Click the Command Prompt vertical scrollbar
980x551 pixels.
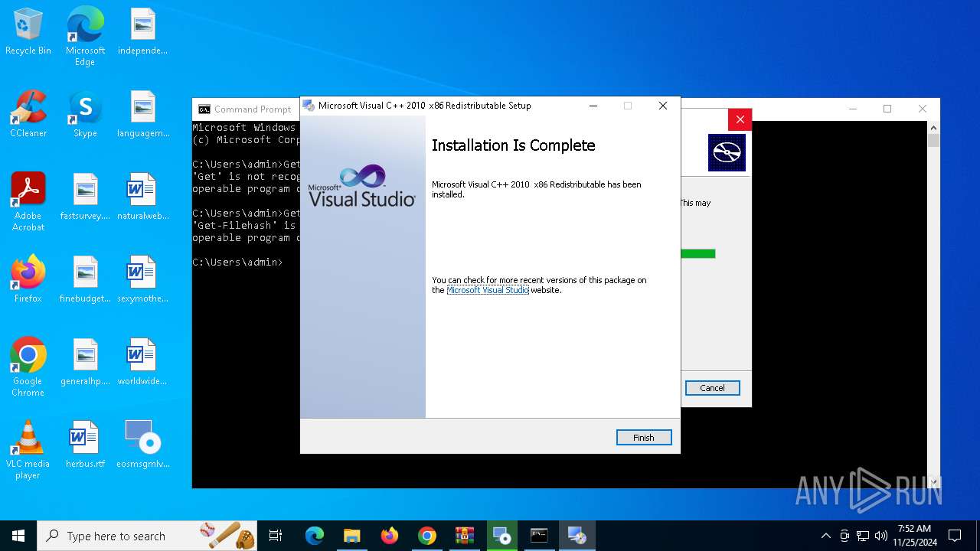pos(933,304)
